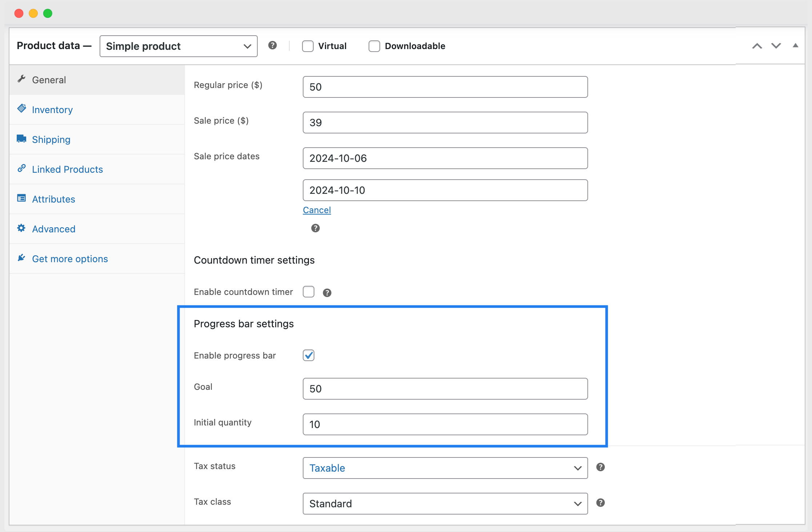The width and height of the screenshot is (812, 532).
Task: Click the sale start date field 2024-10-06
Action: tap(445, 158)
